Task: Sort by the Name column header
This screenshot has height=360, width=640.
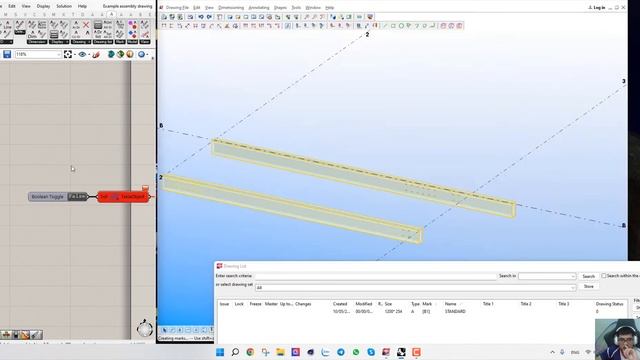Action: tap(450, 304)
